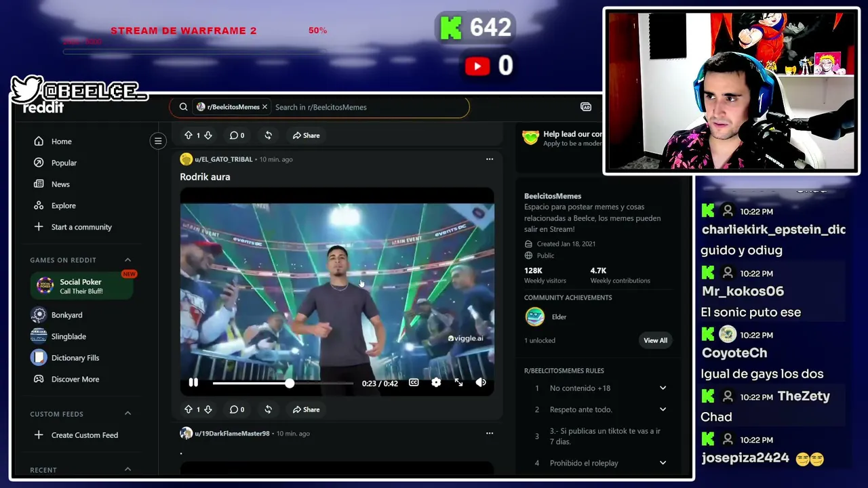Share the post above Rodrik aura
The image size is (868, 488).
307,136
